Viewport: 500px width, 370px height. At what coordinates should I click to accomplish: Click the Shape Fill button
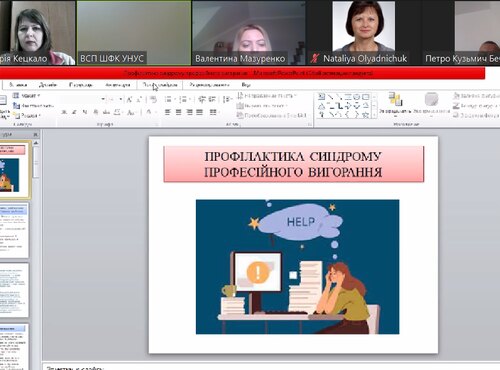(x=476, y=96)
